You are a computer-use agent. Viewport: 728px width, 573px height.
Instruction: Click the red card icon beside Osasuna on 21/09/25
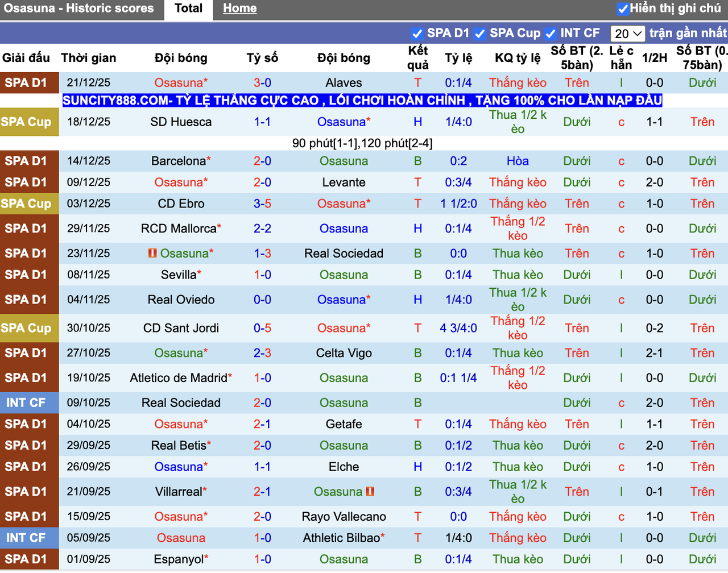pyautogui.click(x=370, y=491)
